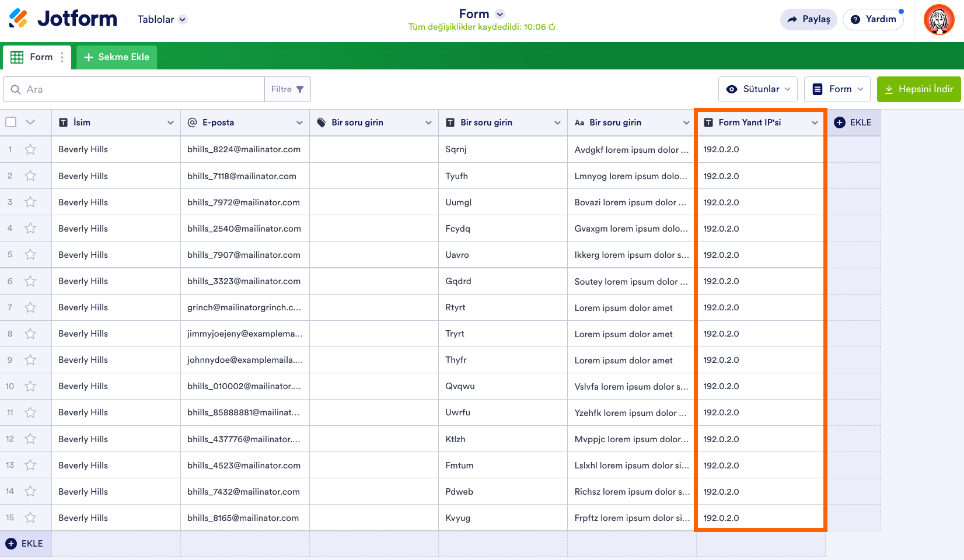Open the Form Yanıt IP'si column menu arrow
Image resolution: width=964 pixels, height=560 pixels.
pos(815,123)
